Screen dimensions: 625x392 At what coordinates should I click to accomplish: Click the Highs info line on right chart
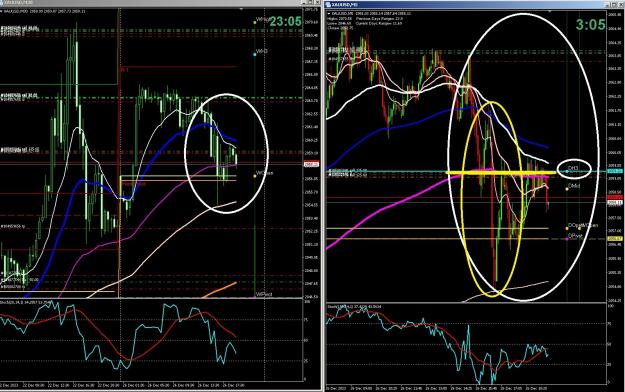coord(340,18)
